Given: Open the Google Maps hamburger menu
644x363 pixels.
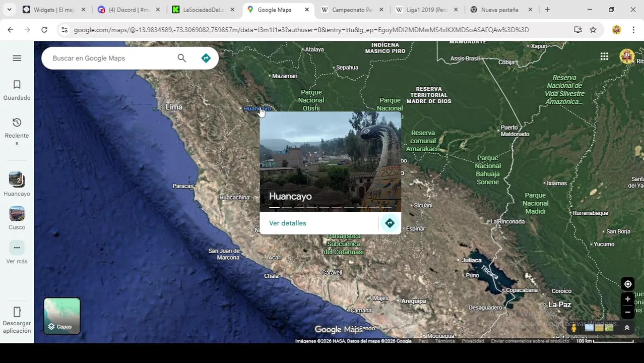Looking at the screenshot, I should pos(17,58).
